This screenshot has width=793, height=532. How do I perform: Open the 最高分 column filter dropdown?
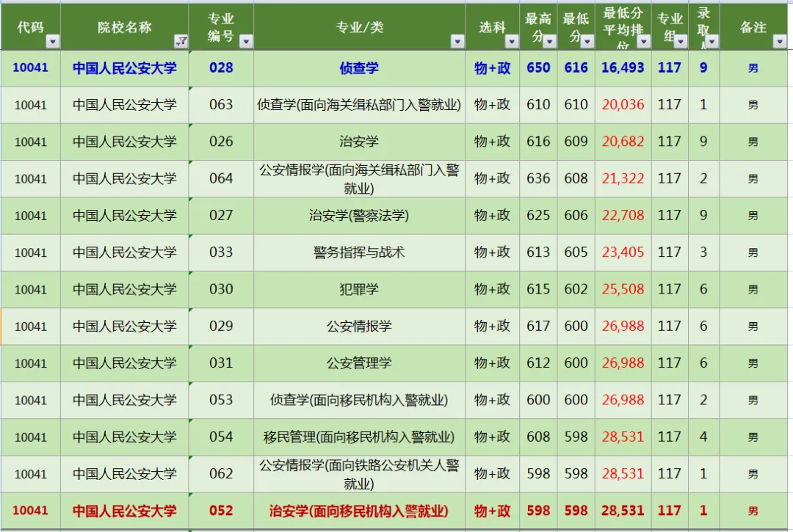[x=549, y=41]
